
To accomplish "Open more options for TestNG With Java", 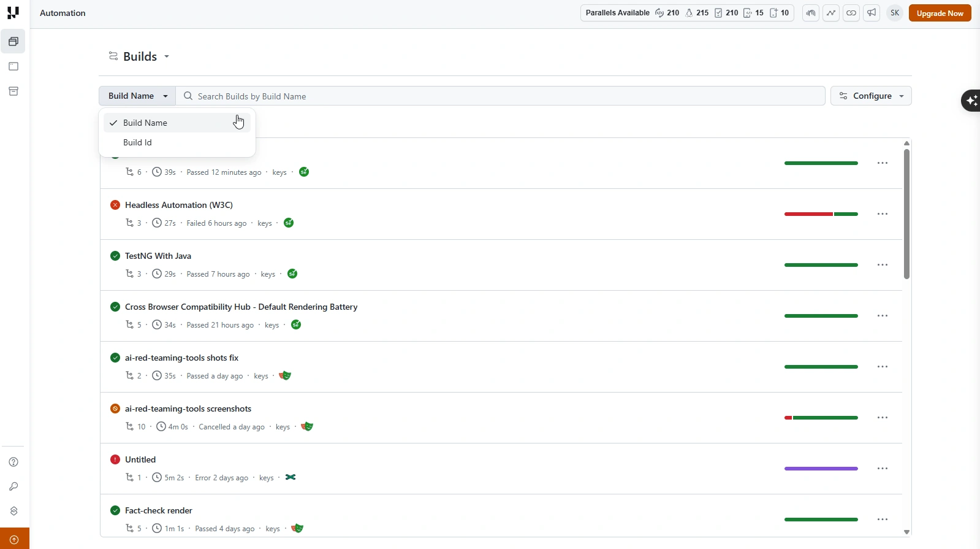I will point(883,265).
